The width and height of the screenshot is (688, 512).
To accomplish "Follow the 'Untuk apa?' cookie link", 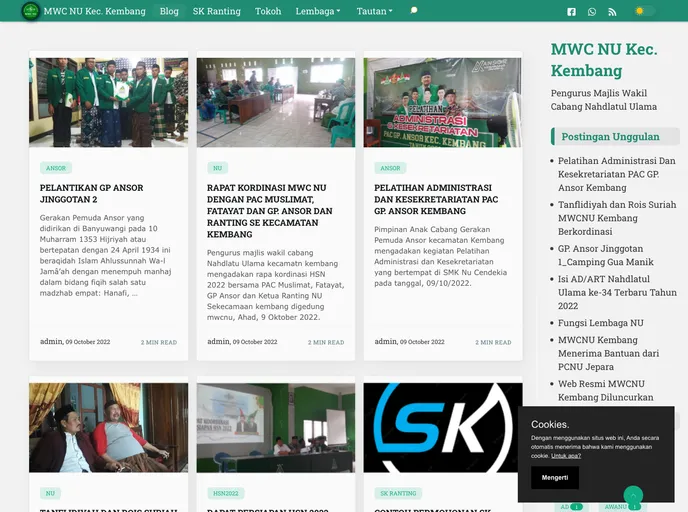I will tap(566, 455).
